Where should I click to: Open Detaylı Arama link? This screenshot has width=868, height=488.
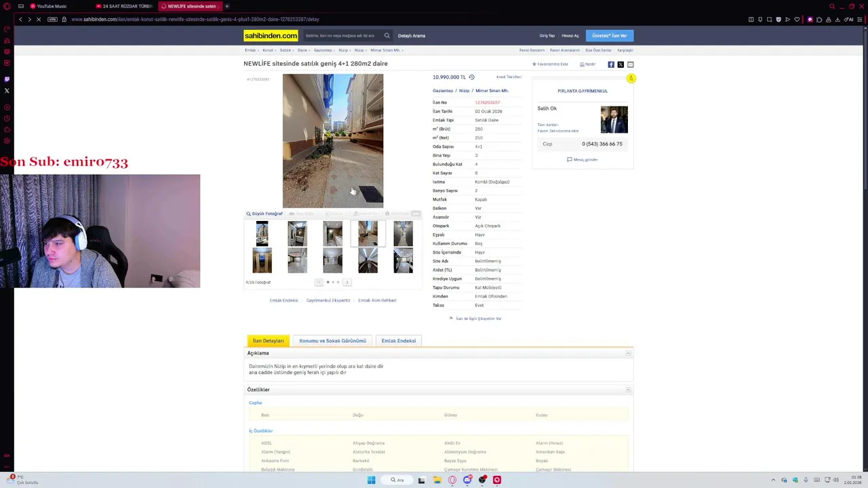[x=412, y=36]
